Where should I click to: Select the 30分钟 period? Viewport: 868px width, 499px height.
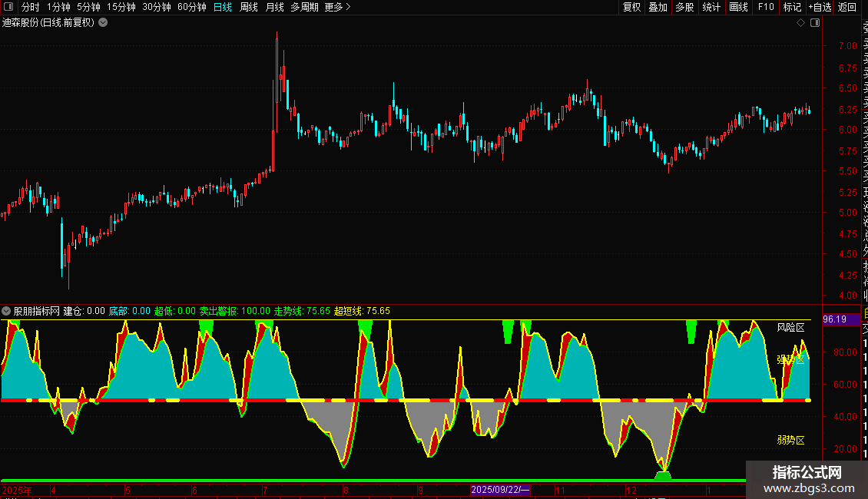157,7
